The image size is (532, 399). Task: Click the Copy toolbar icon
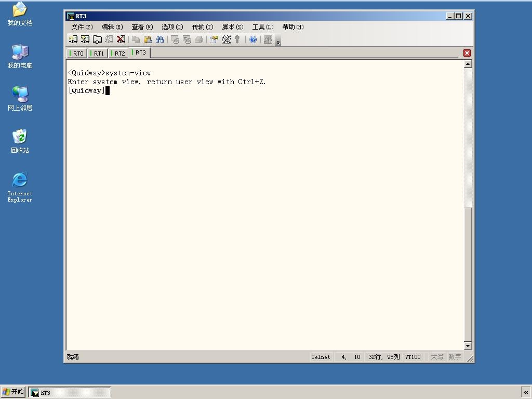[136, 39]
